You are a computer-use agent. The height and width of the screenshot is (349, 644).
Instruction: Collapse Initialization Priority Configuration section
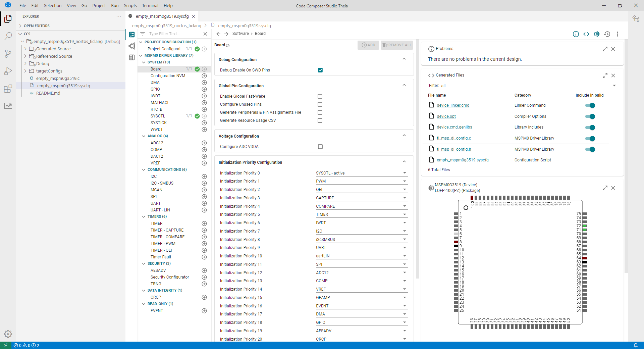coord(404,162)
